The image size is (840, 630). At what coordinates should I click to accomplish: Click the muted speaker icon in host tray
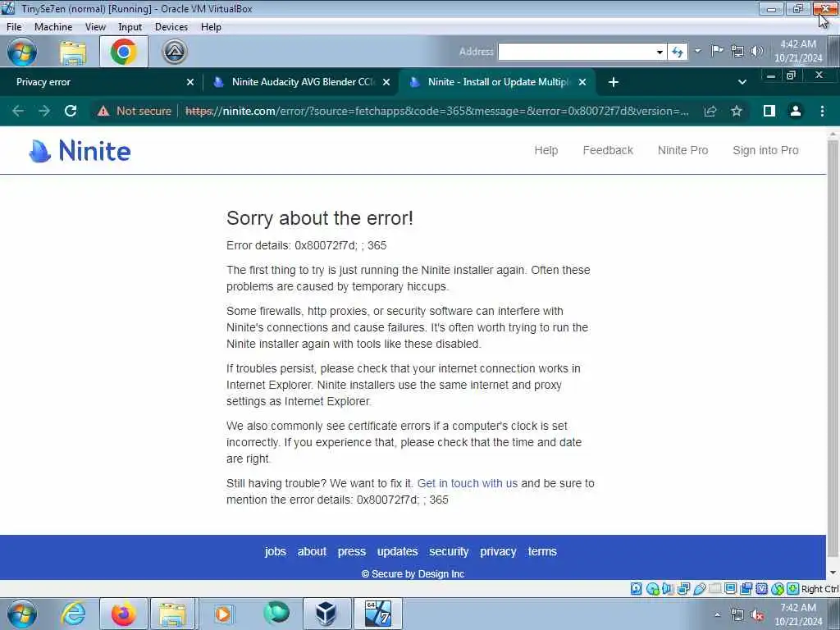[757, 615]
